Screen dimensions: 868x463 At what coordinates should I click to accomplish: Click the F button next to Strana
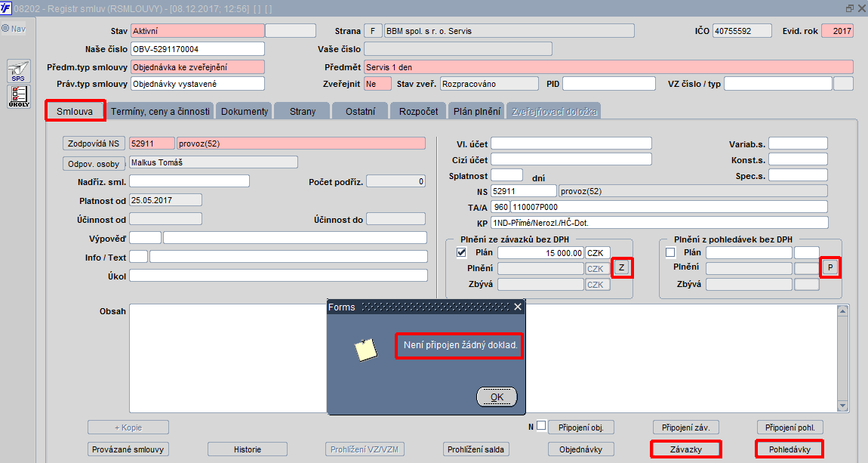pyautogui.click(x=373, y=31)
